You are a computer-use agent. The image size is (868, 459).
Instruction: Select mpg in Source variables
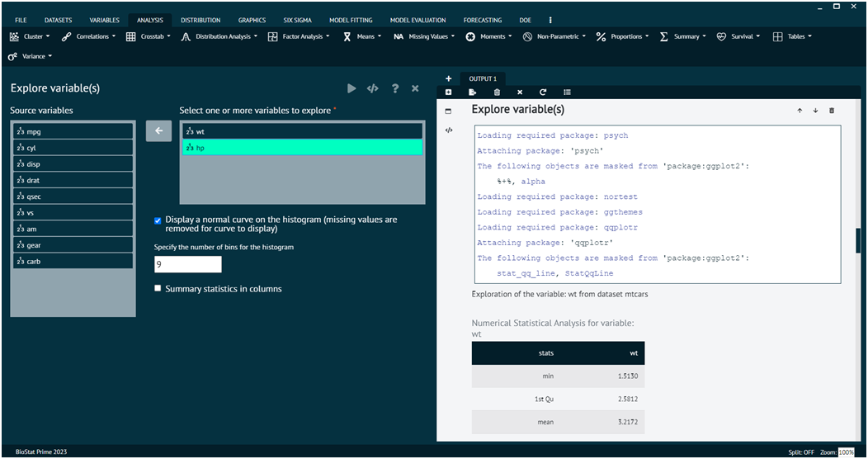(x=73, y=131)
